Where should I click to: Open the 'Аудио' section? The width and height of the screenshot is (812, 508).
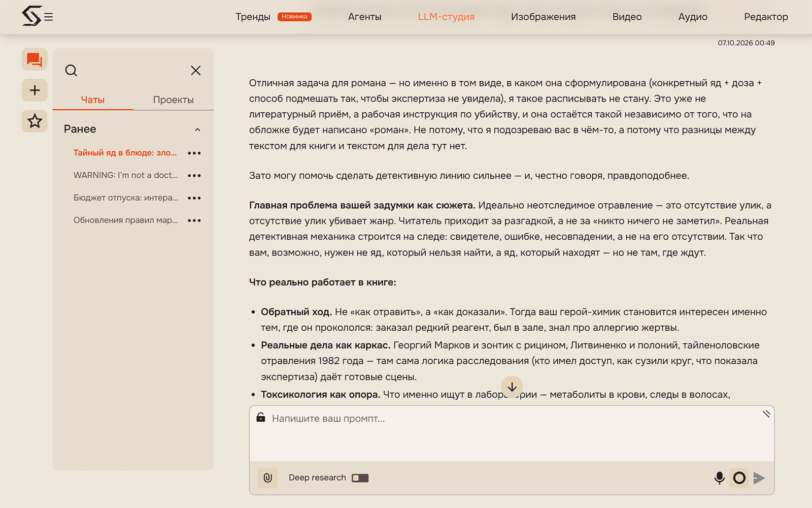693,17
